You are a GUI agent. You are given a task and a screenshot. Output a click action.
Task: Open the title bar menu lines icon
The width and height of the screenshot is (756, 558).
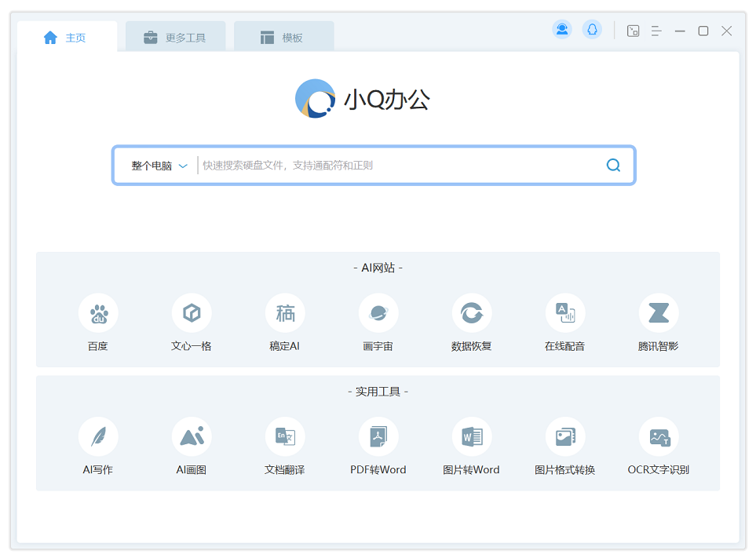tap(656, 31)
